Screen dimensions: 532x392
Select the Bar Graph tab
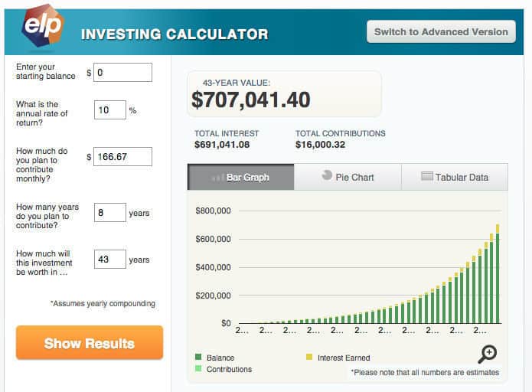pyautogui.click(x=240, y=177)
